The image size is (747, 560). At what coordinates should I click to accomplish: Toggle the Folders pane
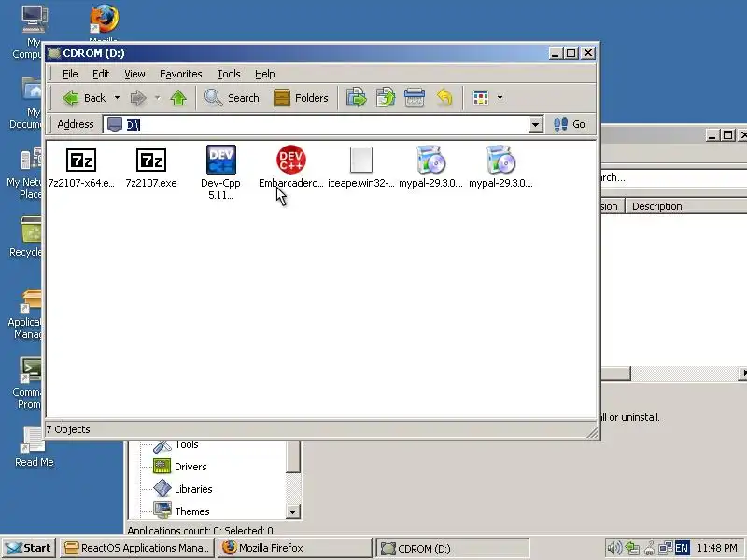click(x=301, y=98)
